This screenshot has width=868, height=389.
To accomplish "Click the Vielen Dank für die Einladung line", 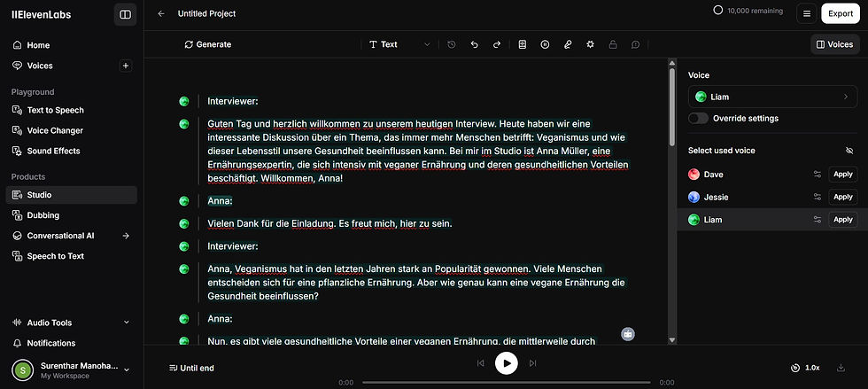I will pos(329,223).
